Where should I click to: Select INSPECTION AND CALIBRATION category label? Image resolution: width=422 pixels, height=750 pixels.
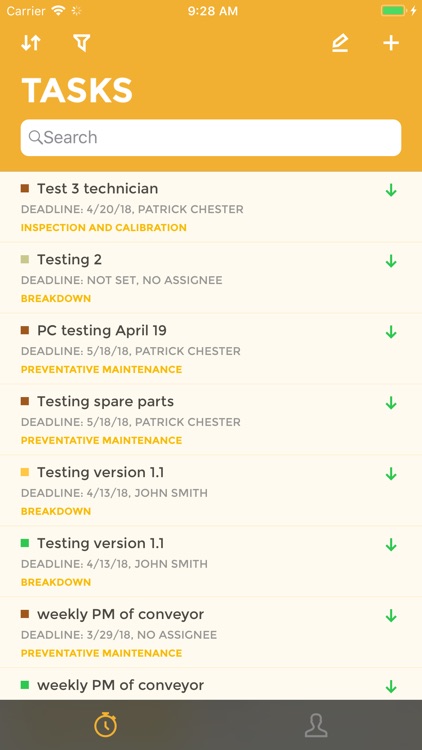coord(104,228)
